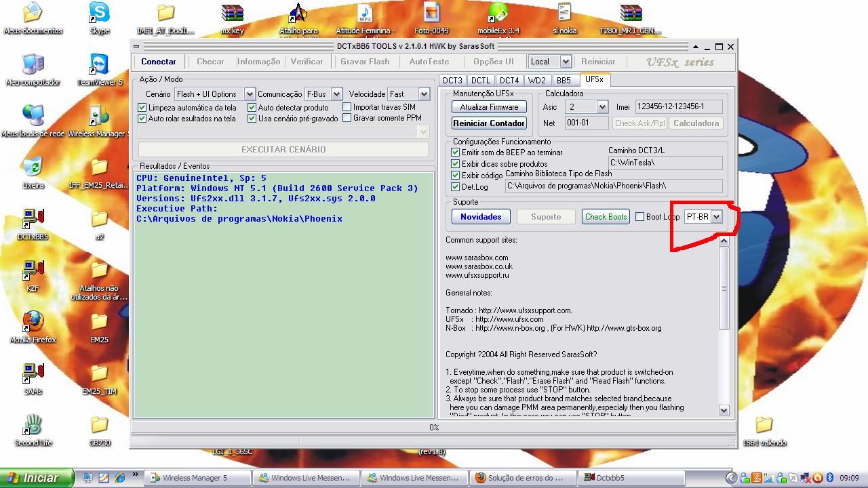868x488 pixels.
Task: Switch to the WD2 tab
Action: click(537, 80)
